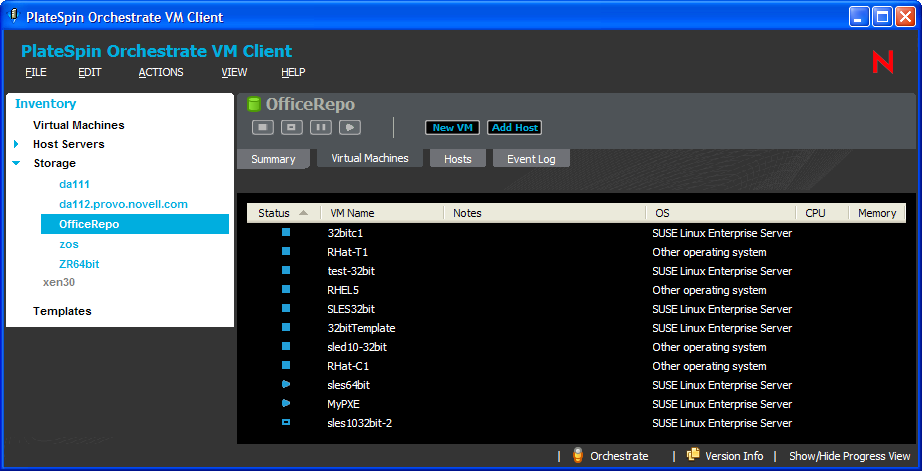Open the EDIT menu

point(90,72)
